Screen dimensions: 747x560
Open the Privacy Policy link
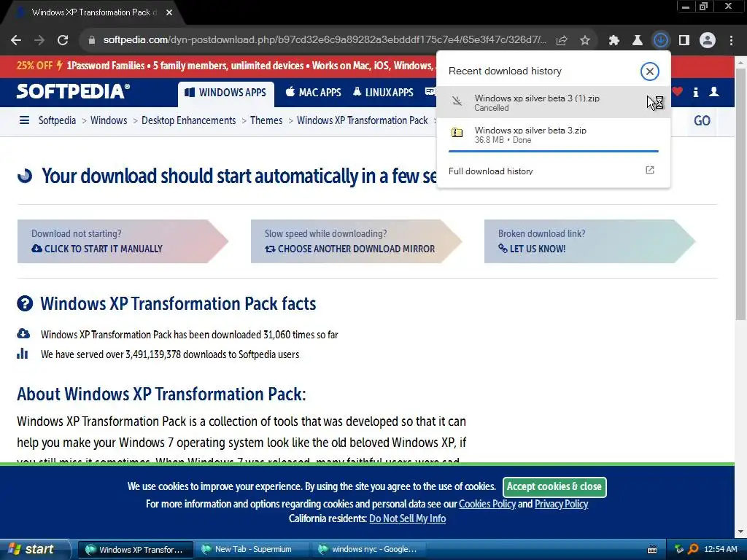[561, 504]
